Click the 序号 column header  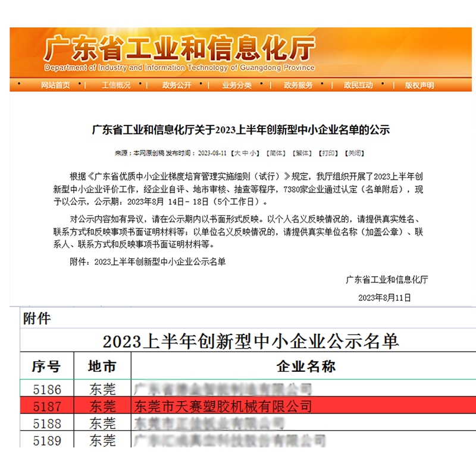pos(46,366)
